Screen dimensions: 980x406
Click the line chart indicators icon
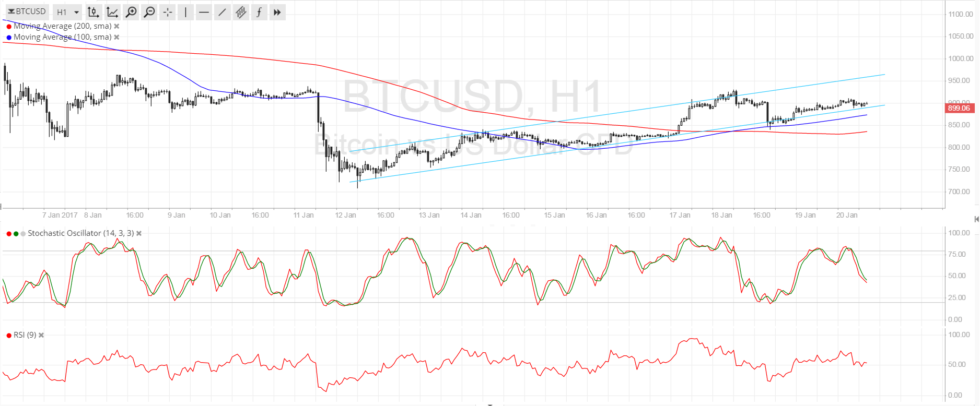[x=112, y=12]
